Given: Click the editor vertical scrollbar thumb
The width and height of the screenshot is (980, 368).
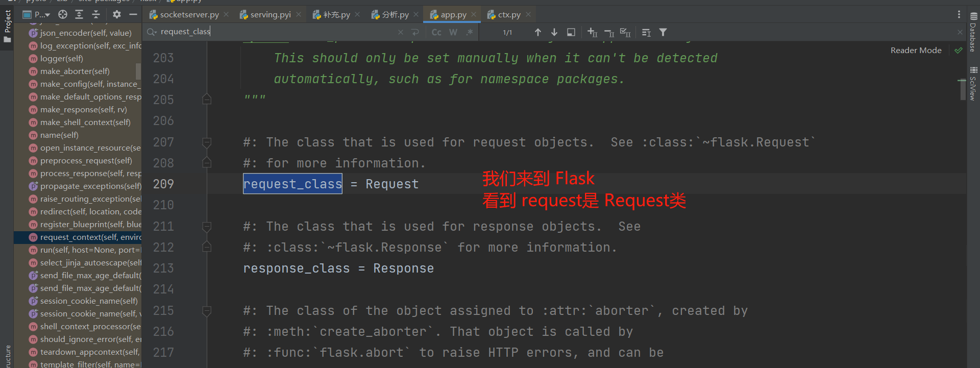Looking at the screenshot, I should 962,89.
